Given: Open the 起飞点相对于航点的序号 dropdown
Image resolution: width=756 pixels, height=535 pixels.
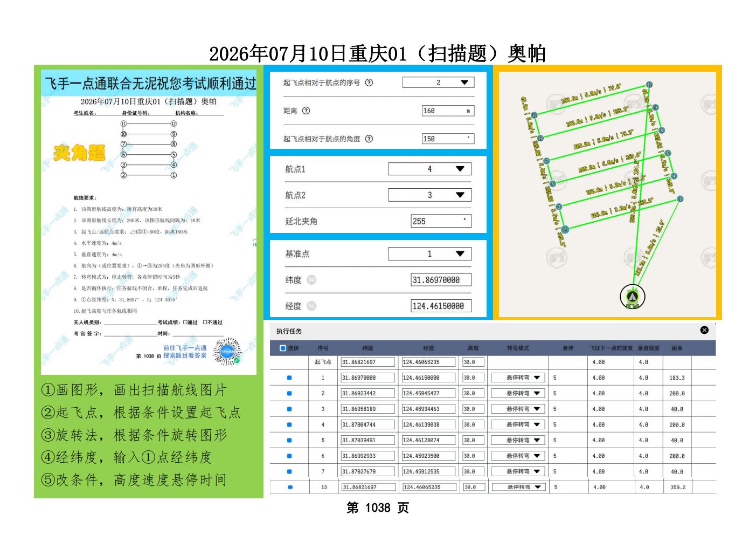Looking at the screenshot, I should coord(439,83).
